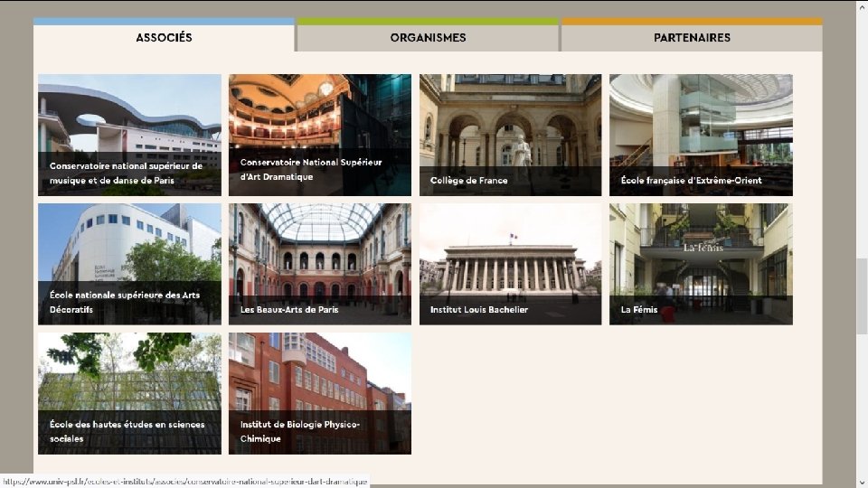Viewport: 868px width, 488px height.
Task: Open the Institut Louis Bachelier card
Action: 510,264
